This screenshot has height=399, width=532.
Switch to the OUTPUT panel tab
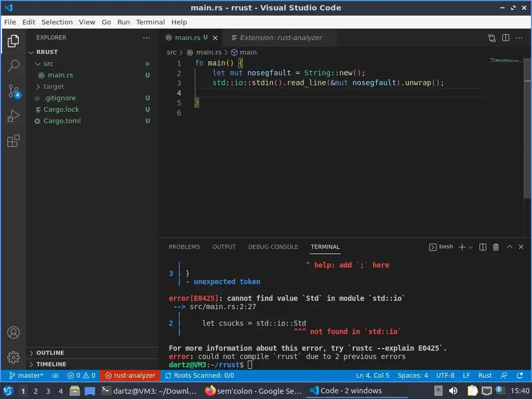pos(224,247)
